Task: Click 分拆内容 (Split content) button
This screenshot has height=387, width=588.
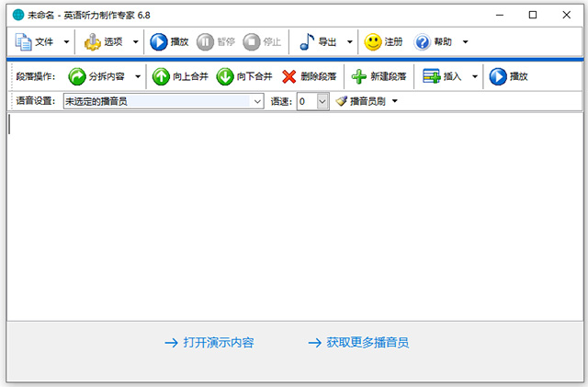Action: pyautogui.click(x=96, y=76)
